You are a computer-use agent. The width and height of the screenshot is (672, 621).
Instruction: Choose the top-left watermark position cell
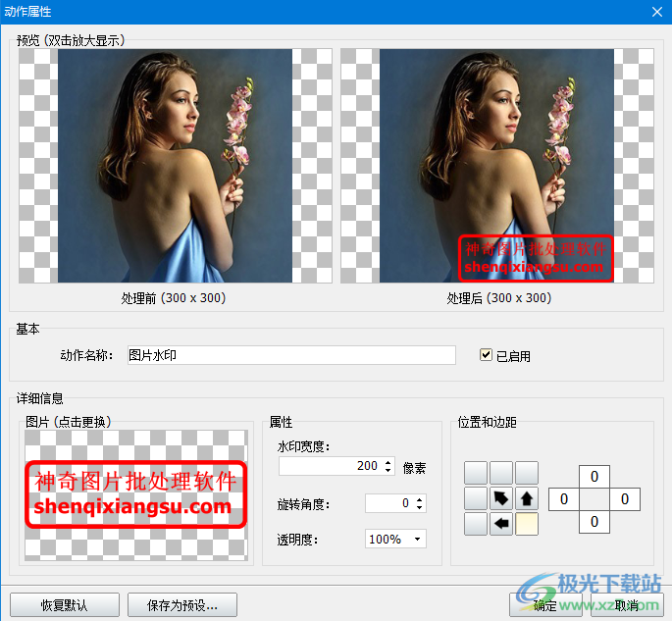point(476,473)
